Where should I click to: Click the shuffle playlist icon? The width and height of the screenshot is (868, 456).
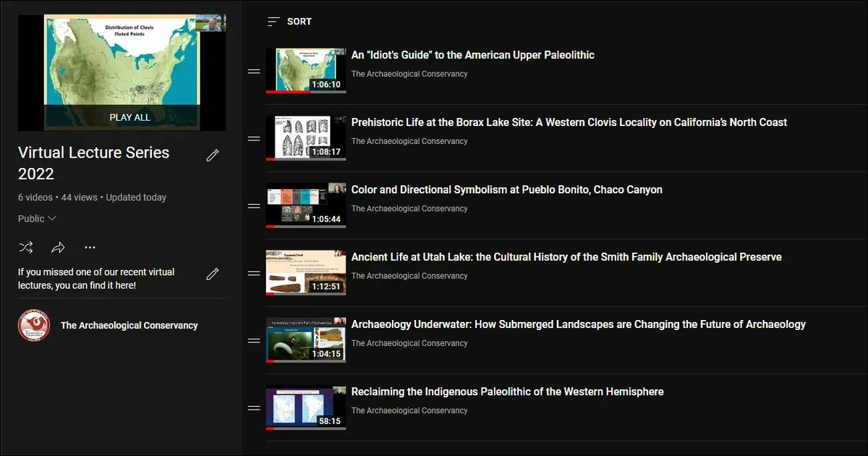click(x=26, y=247)
